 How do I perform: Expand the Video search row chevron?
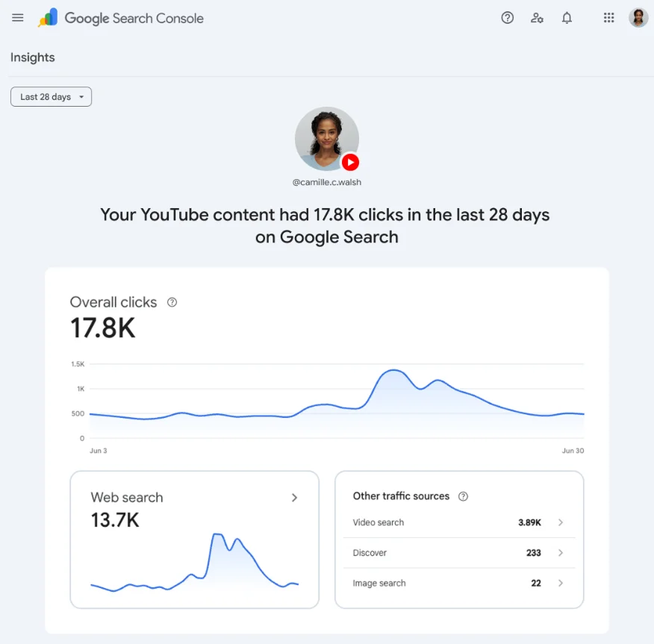[x=561, y=522]
